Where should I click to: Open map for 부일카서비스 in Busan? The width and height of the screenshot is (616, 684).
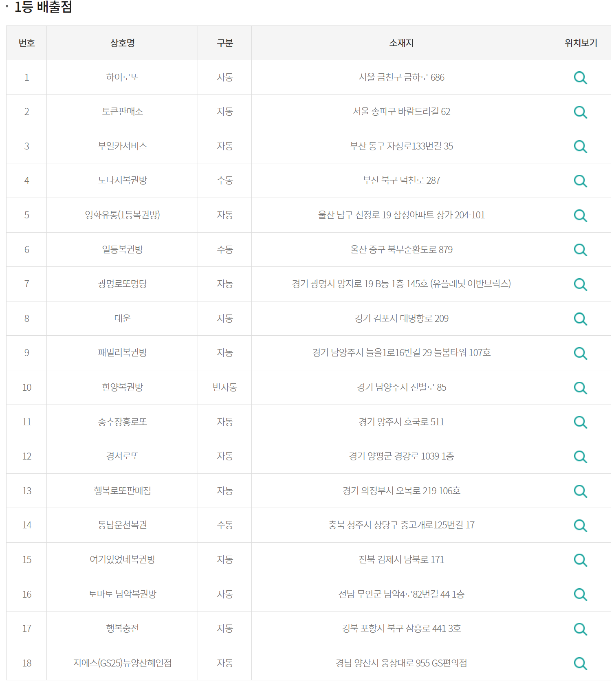pos(580,146)
